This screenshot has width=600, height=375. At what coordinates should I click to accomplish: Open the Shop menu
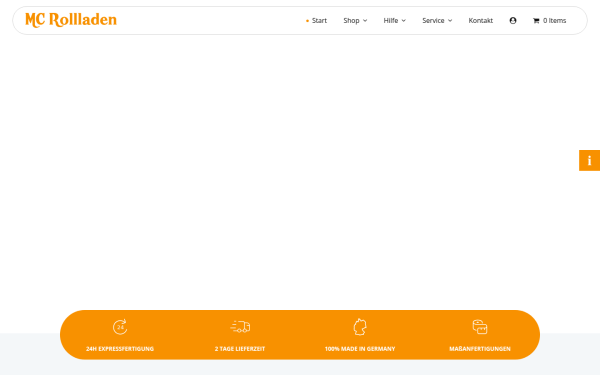(x=351, y=21)
